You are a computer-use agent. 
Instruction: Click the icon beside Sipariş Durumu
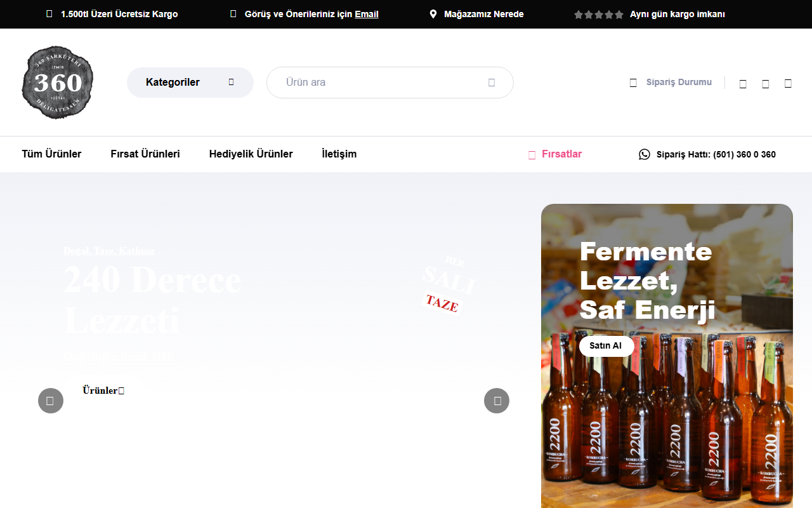coord(633,83)
